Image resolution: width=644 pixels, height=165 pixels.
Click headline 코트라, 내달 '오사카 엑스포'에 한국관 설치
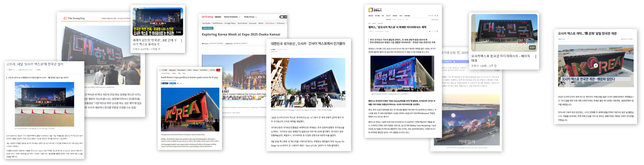(35, 64)
